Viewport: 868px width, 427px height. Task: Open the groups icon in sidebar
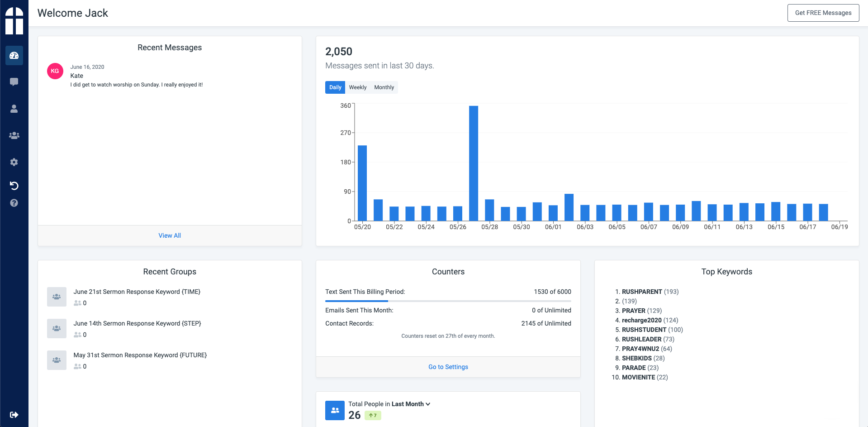coord(14,135)
